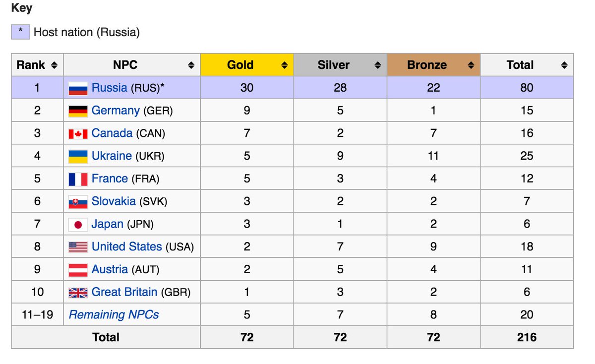Click Russia's gold count 30
The image size is (595, 364).
(x=247, y=88)
